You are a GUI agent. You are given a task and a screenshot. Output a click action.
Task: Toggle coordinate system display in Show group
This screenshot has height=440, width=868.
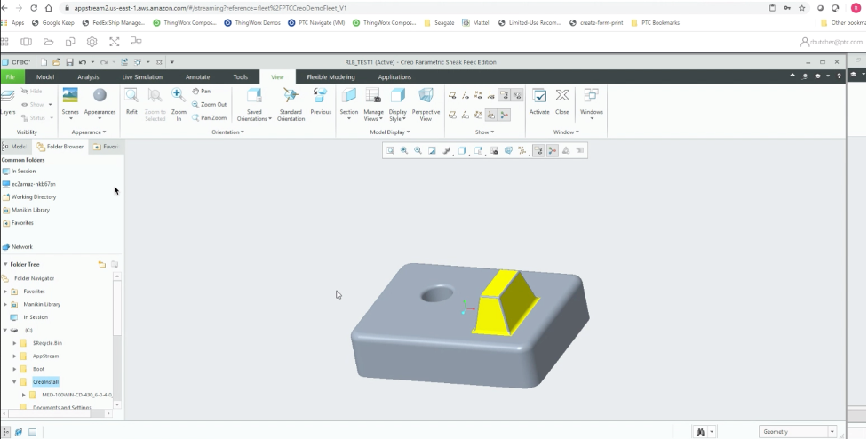[x=491, y=95]
